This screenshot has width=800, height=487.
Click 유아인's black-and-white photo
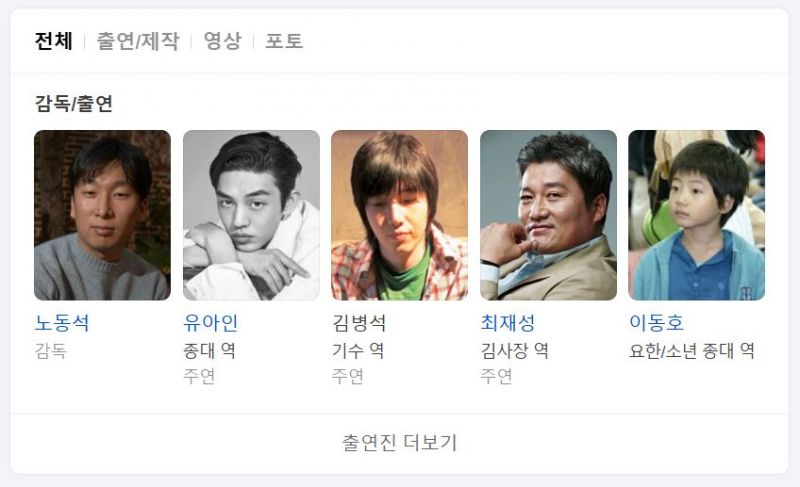[x=252, y=215]
